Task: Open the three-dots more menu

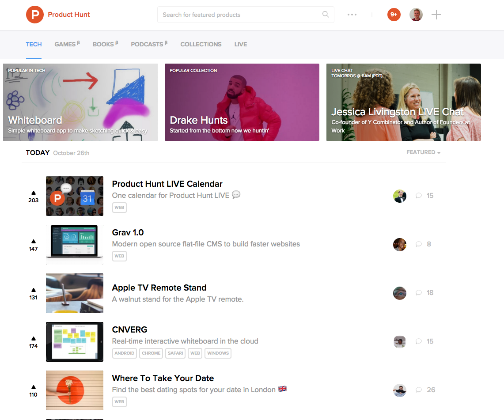Action: coord(352,15)
